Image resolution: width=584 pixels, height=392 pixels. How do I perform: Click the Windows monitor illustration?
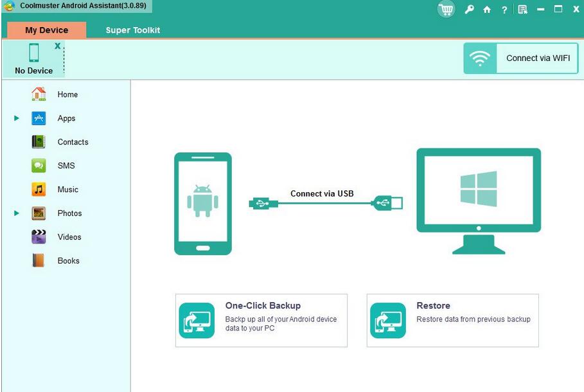[479, 201]
